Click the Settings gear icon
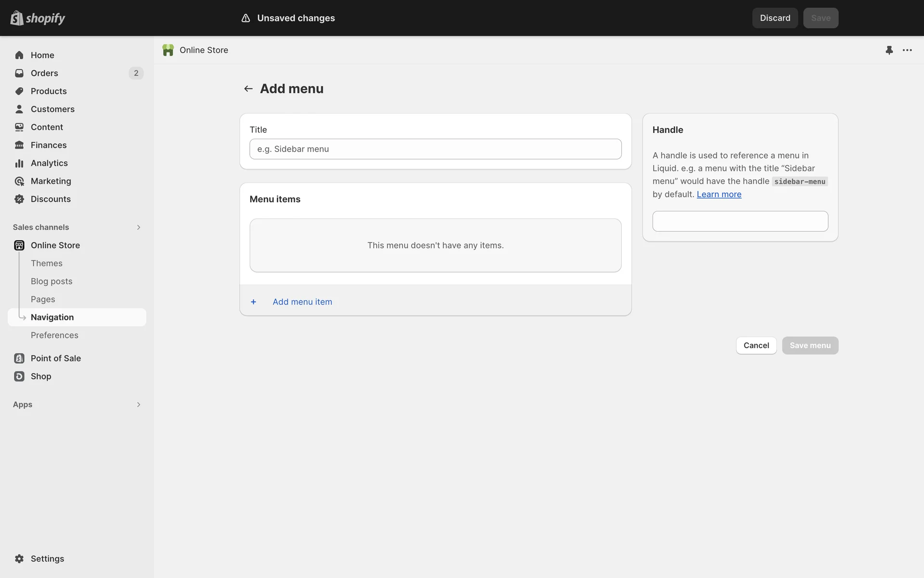The image size is (924, 578). click(x=19, y=559)
